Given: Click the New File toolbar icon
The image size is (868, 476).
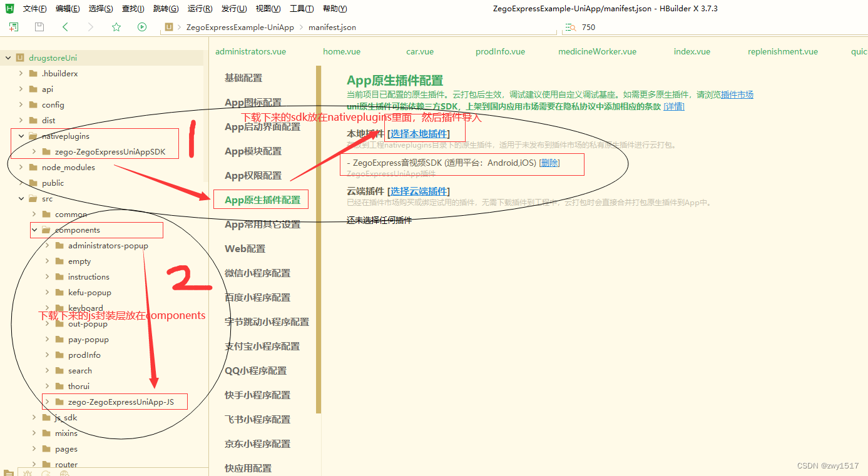Looking at the screenshot, I should point(14,27).
